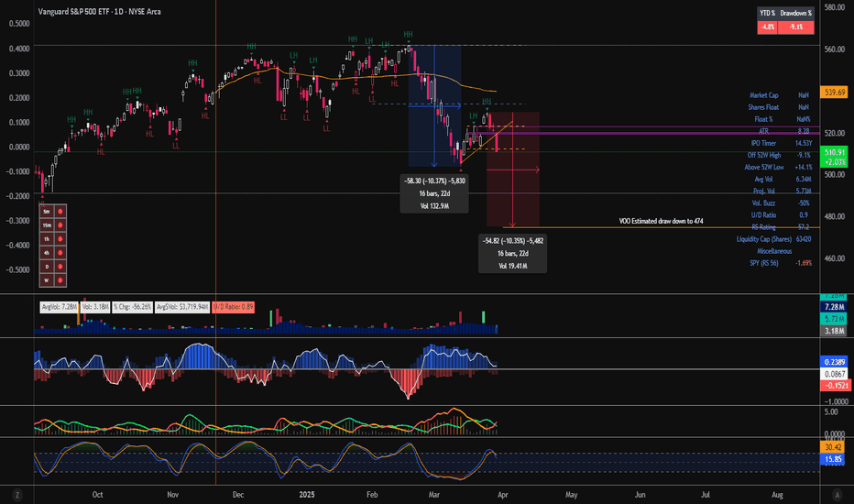Click the % Chg: -56.26% label
This screenshot has width=854, height=504.
click(132, 307)
